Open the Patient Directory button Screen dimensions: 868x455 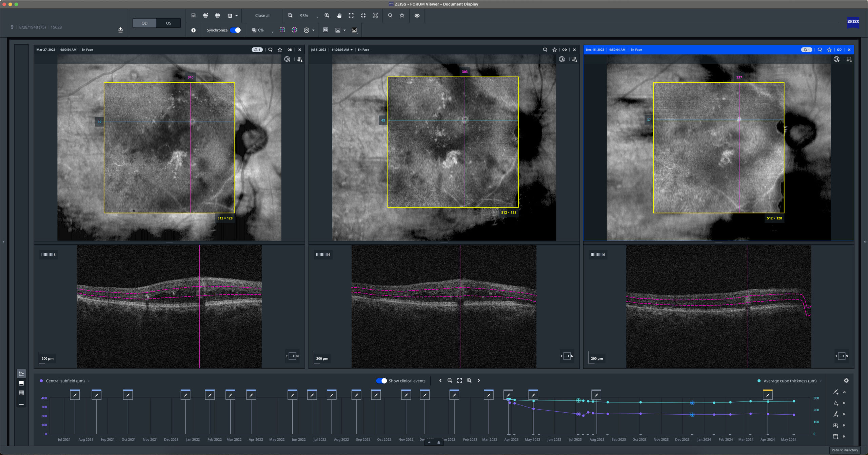coord(845,450)
